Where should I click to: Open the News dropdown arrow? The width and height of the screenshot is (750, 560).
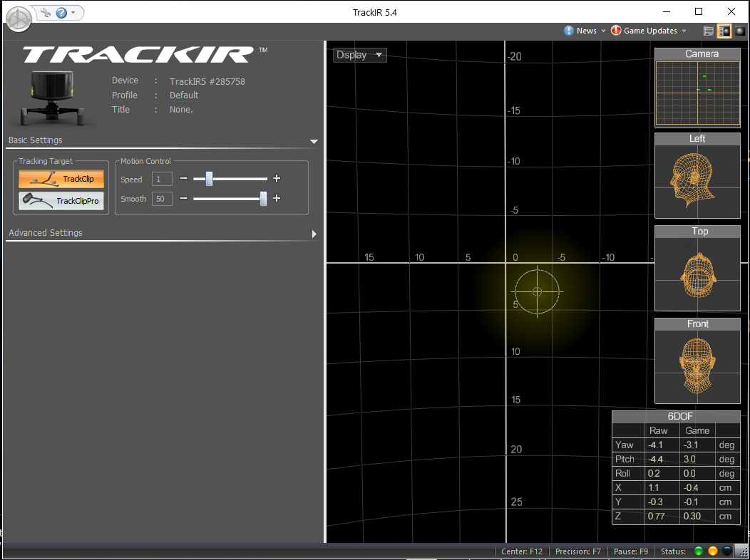click(603, 31)
